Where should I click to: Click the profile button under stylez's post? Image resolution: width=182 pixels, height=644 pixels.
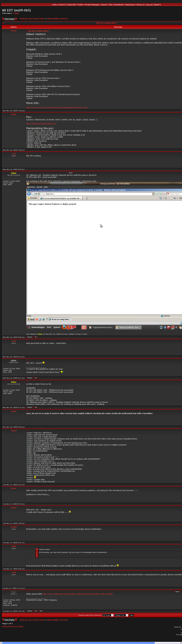pyautogui.click(x=29, y=378)
